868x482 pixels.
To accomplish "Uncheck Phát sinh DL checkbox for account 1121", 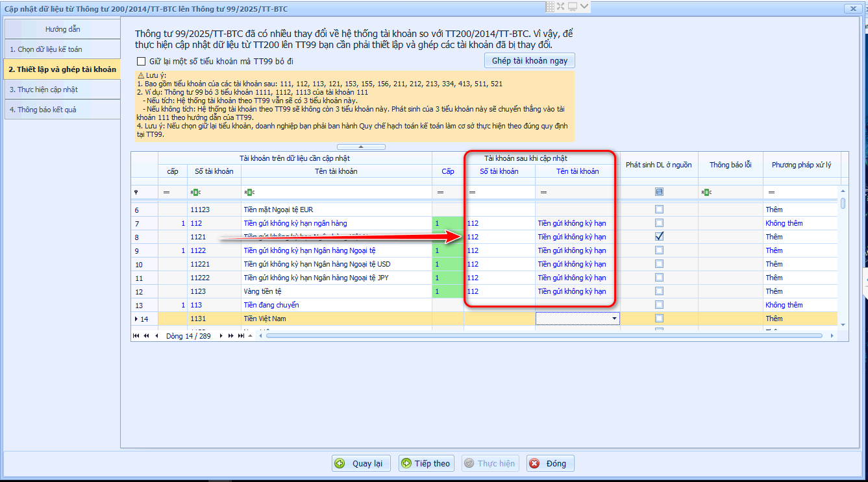I will tap(659, 237).
